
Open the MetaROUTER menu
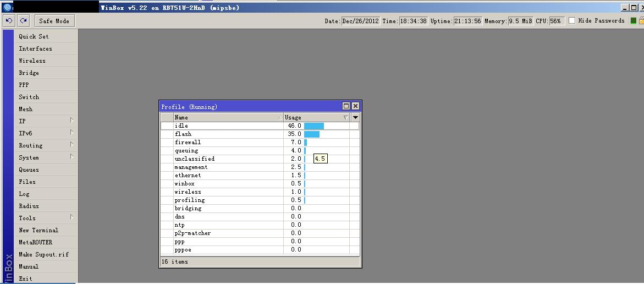click(46, 243)
